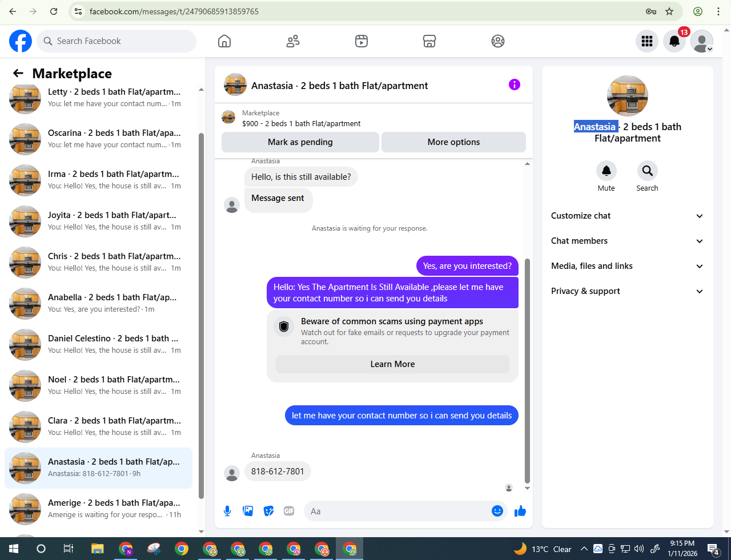Open the Groups icon in top navigation

coord(498,41)
